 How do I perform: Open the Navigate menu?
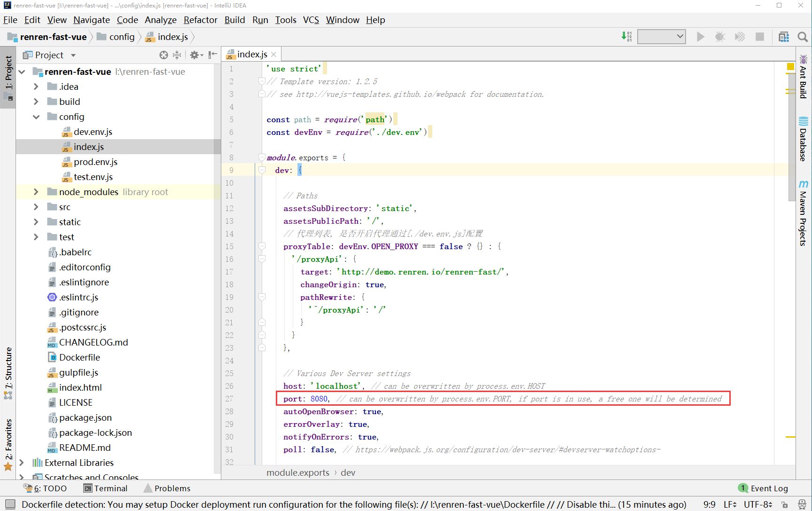click(92, 20)
